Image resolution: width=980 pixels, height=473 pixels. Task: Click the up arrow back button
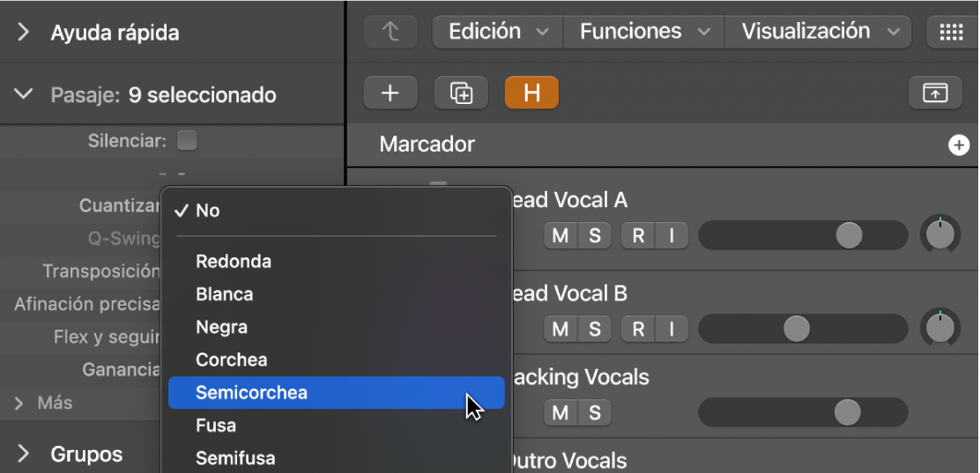tap(390, 33)
